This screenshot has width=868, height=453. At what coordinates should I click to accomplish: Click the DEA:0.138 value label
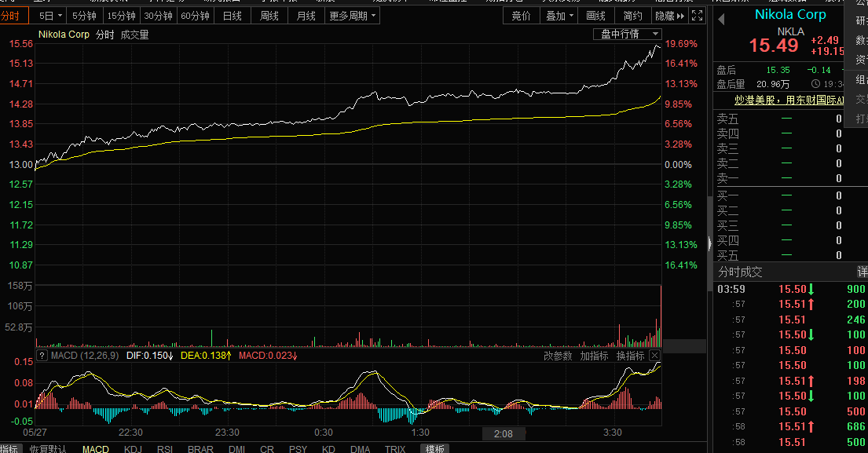pos(206,356)
